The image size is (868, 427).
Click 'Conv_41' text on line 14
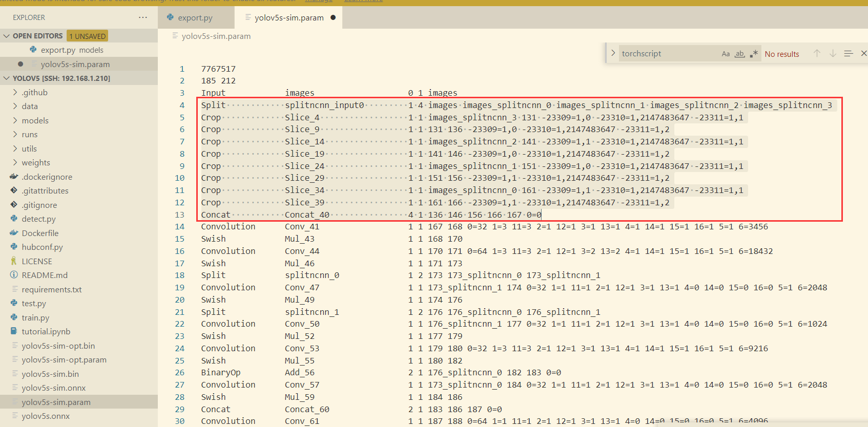point(302,227)
